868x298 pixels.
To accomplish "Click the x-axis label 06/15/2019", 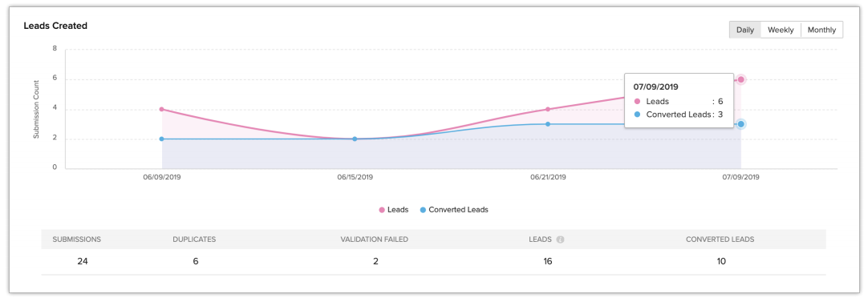I will 355,178.
